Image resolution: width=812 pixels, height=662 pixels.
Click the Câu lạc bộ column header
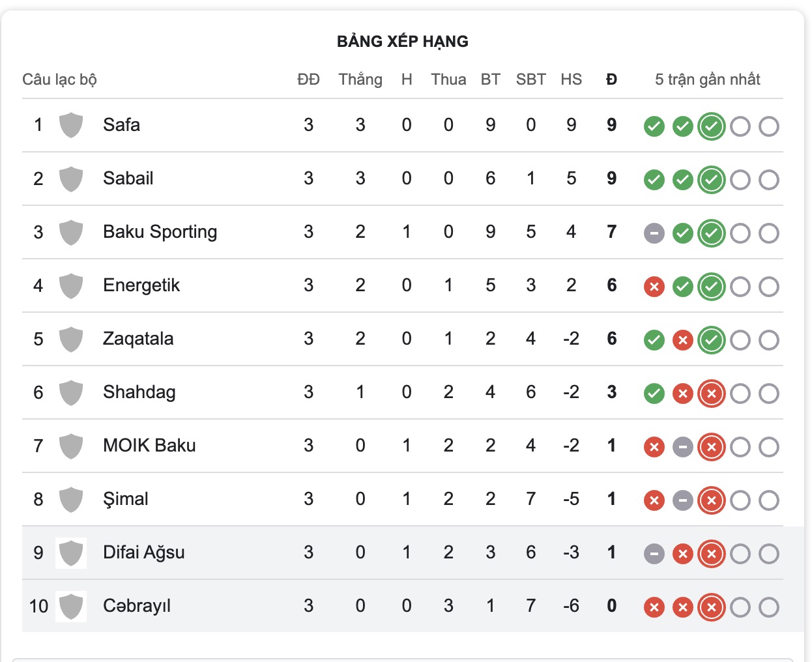[59, 79]
